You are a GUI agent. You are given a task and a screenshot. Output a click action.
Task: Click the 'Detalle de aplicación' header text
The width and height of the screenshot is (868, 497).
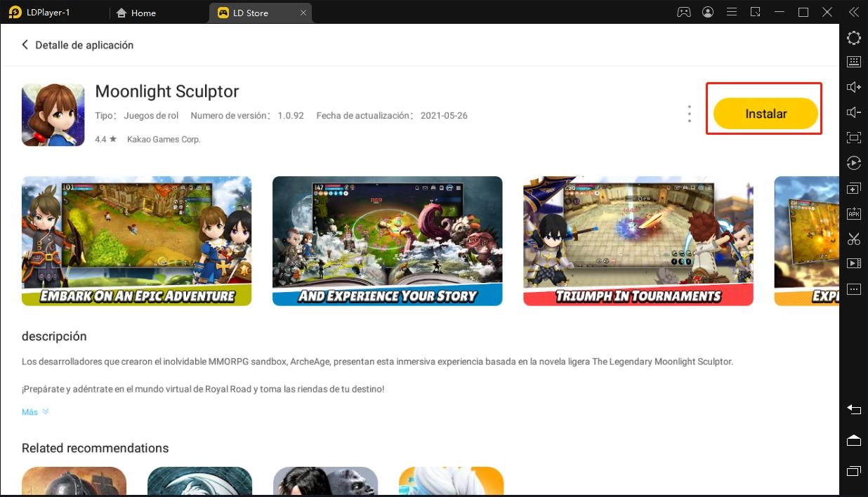pyautogui.click(x=84, y=45)
